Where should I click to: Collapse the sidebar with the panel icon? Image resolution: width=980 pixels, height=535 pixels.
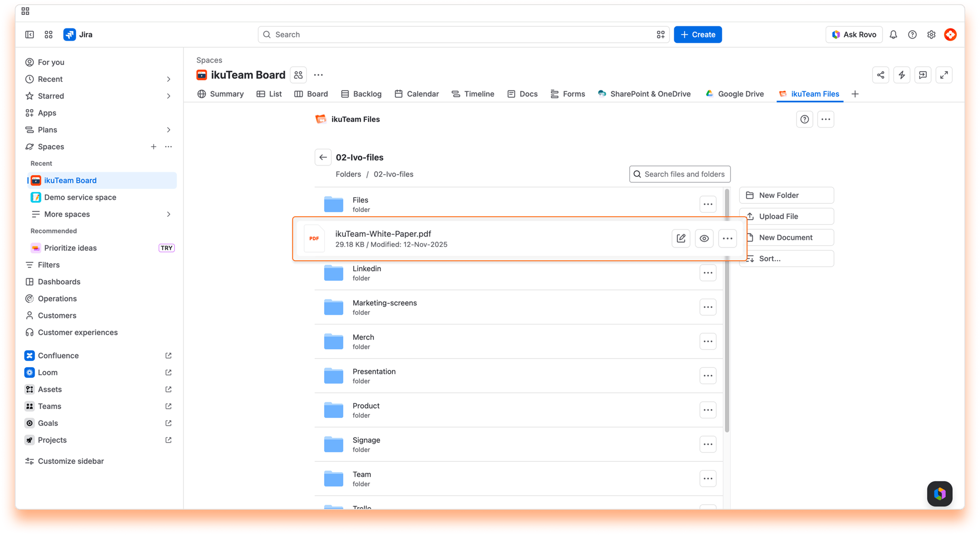click(30, 35)
